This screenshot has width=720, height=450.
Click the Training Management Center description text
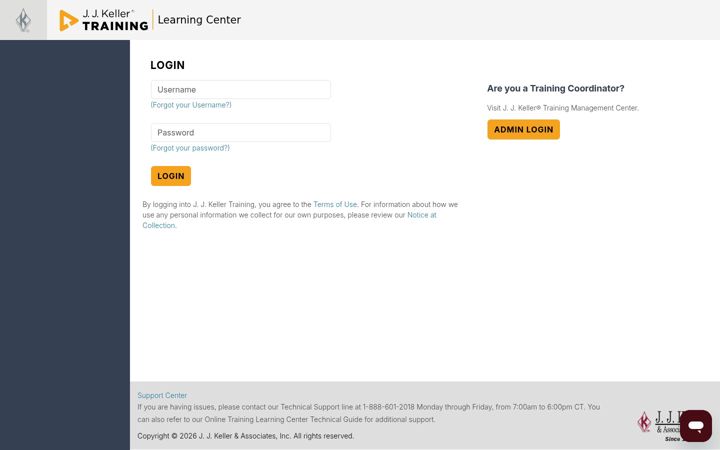(562, 108)
